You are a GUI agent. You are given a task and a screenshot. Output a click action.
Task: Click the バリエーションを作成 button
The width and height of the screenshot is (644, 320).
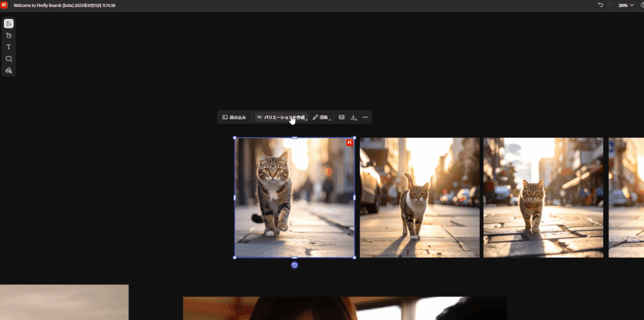pyautogui.click(x=281, y=118)
